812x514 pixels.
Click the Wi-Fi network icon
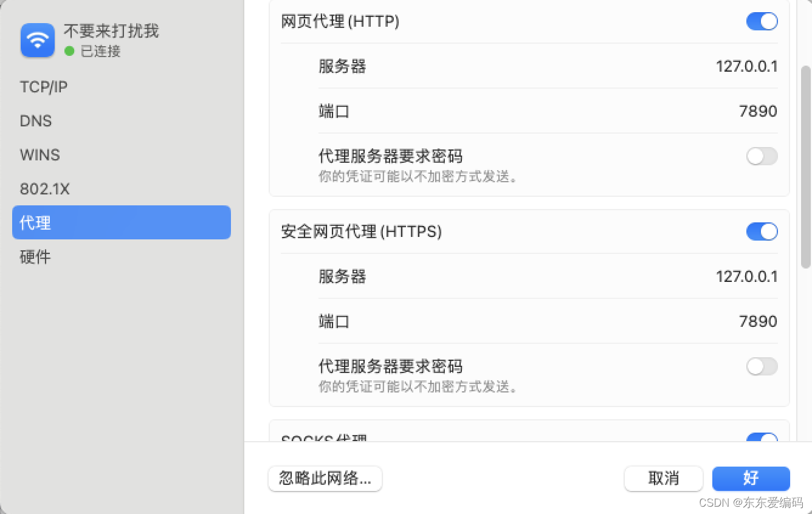point(37,40)
